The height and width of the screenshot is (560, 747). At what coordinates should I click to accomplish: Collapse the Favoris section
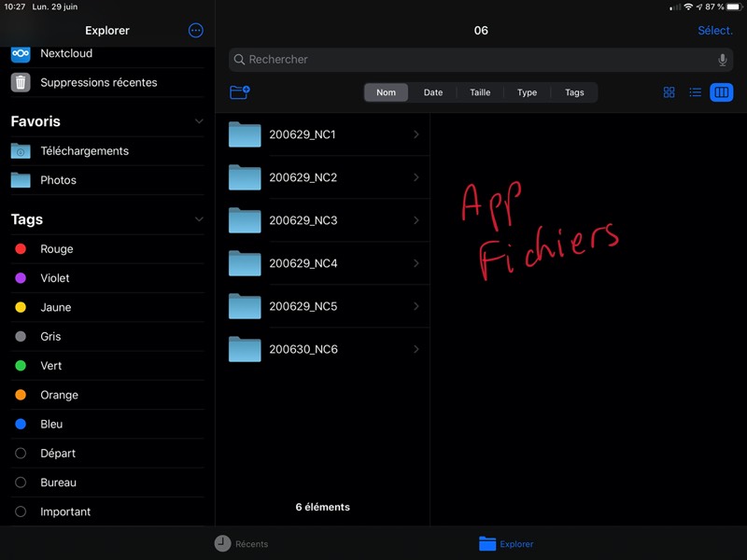[x=199, y=121]
